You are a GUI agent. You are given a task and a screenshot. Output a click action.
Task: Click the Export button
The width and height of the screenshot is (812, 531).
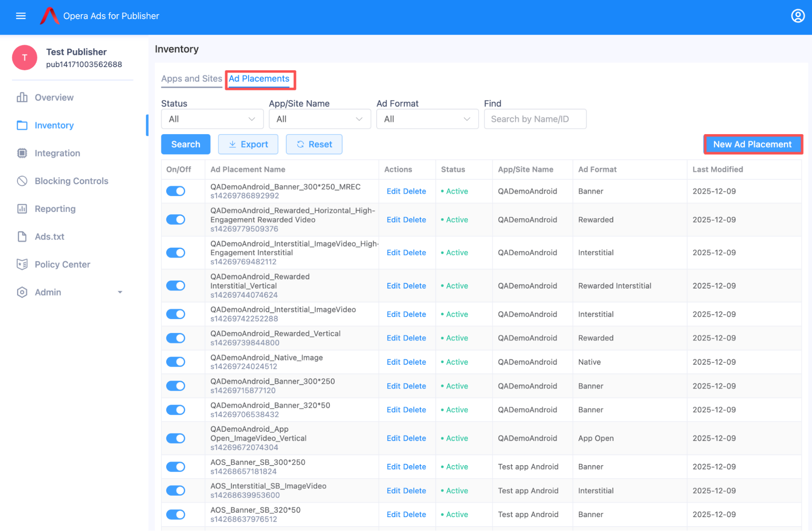point(248,144)
